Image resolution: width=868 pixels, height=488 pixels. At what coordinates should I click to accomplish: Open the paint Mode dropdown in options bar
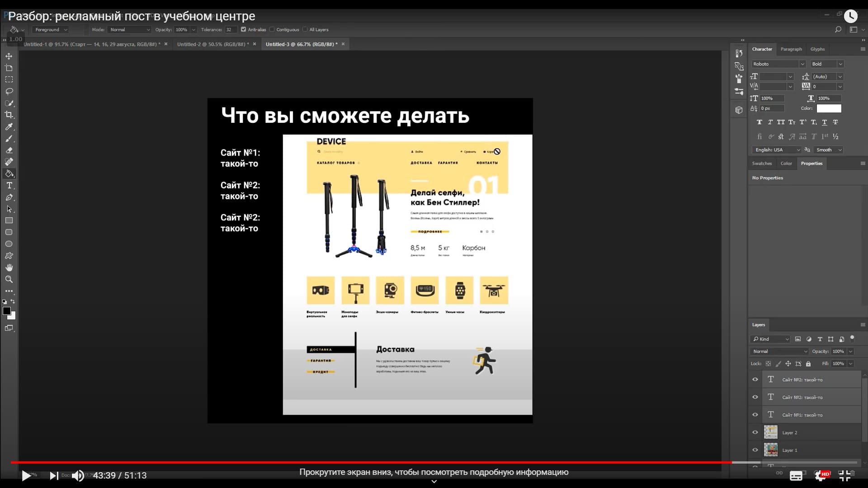(130, 29)
